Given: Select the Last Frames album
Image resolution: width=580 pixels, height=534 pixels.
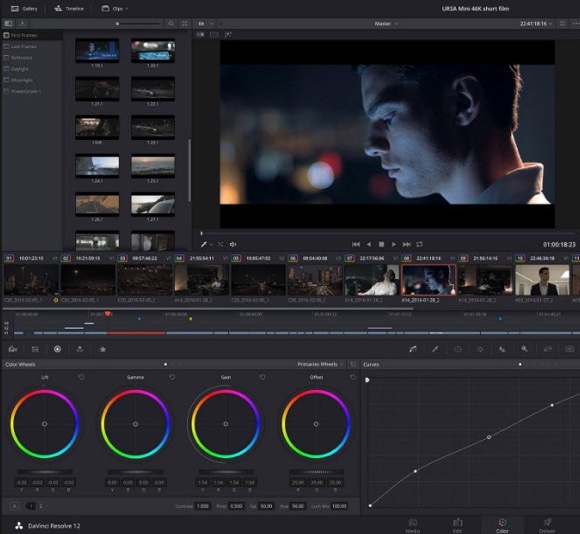Looking at the screenshot, I should coord(31,47).
